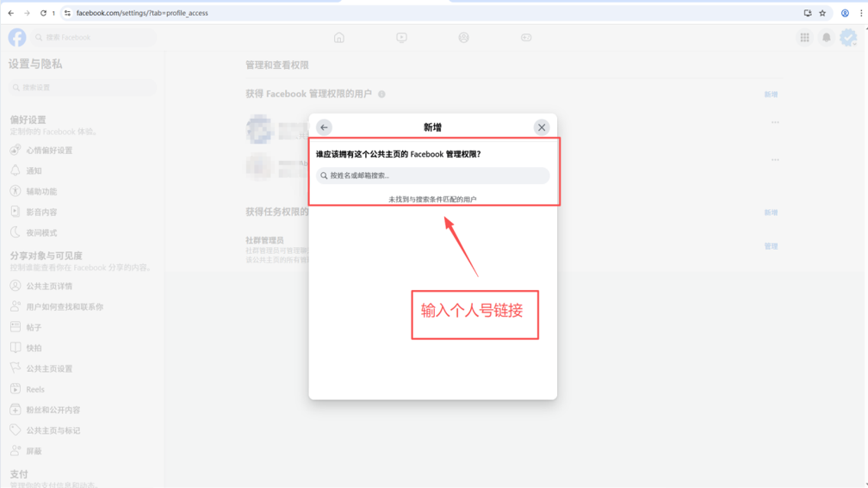The image size is (868, 488).
Task: Click the 搜索设置 search box
Action: (83, 88)
